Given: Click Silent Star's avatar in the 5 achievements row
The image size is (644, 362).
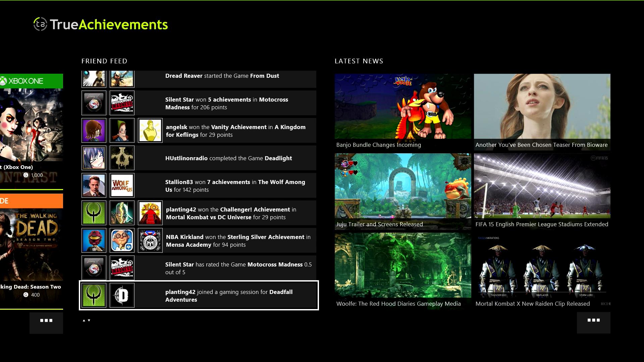Looking at the screenshot, I should coord(94,103).
